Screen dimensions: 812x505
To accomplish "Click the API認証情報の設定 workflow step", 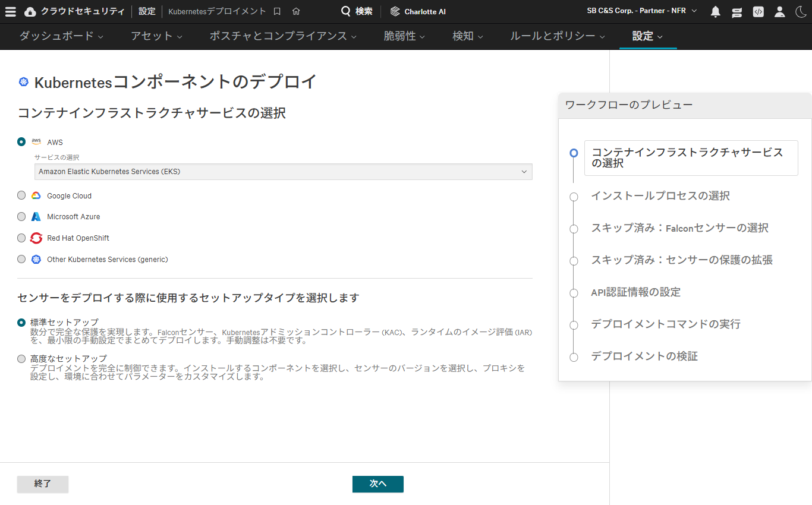I will (635, 292).
